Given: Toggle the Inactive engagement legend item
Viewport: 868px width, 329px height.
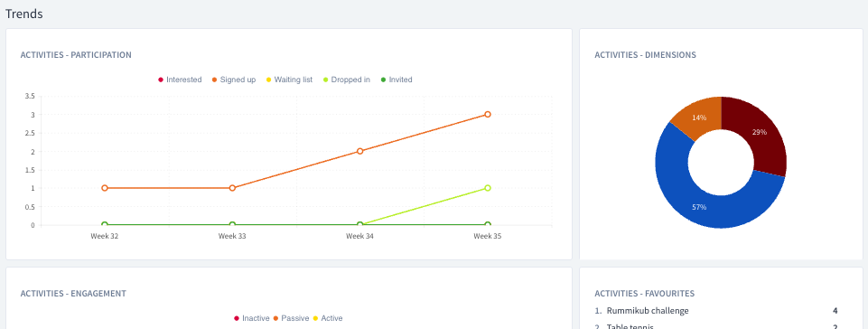Looking at the screenshot, I should point(251,318).
